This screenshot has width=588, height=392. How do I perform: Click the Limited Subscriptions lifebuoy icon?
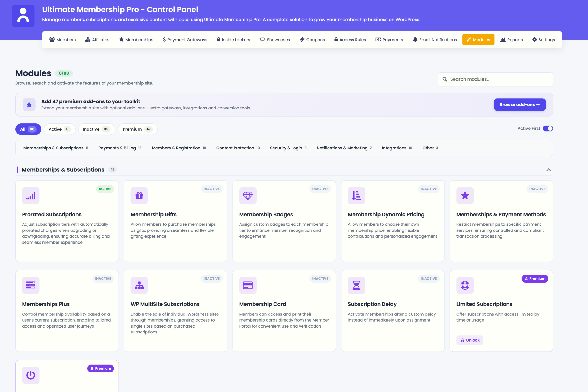click(x=465, y=285)
